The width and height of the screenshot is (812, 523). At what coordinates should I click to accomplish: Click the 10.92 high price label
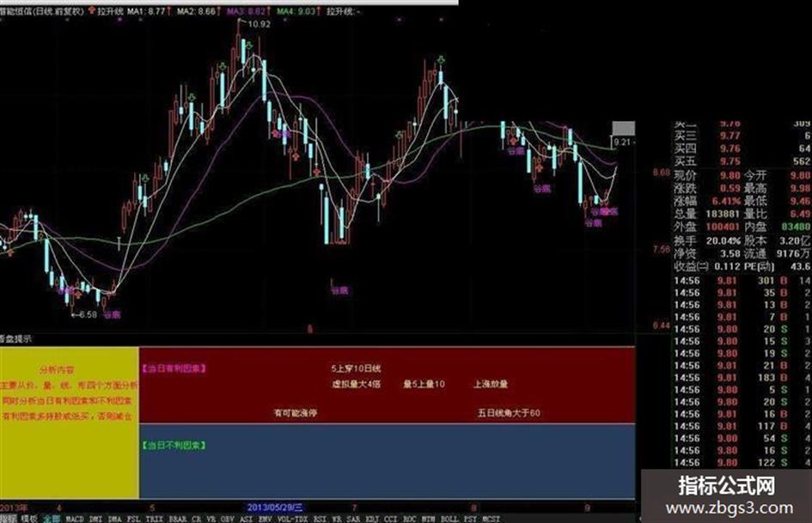point(259,24)
